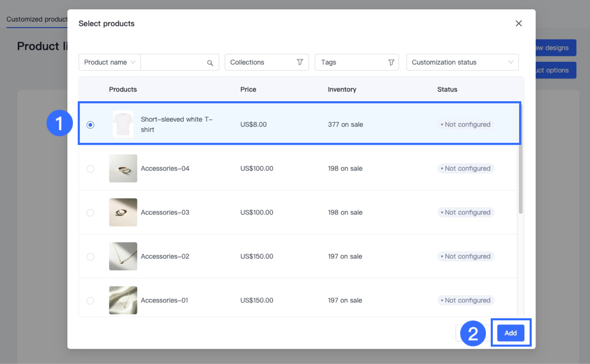This screenshot has height=364, width=590.
Task: Click the Accessories-04 ring thumbnail
Action: click(123, 168)
